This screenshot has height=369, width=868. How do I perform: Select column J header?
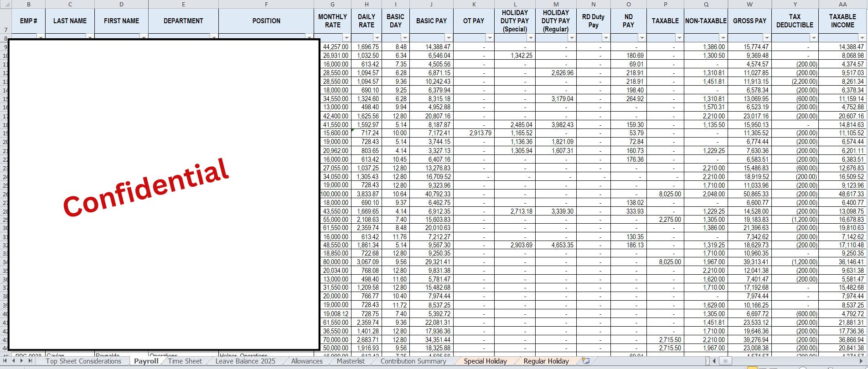pos(431,4)
